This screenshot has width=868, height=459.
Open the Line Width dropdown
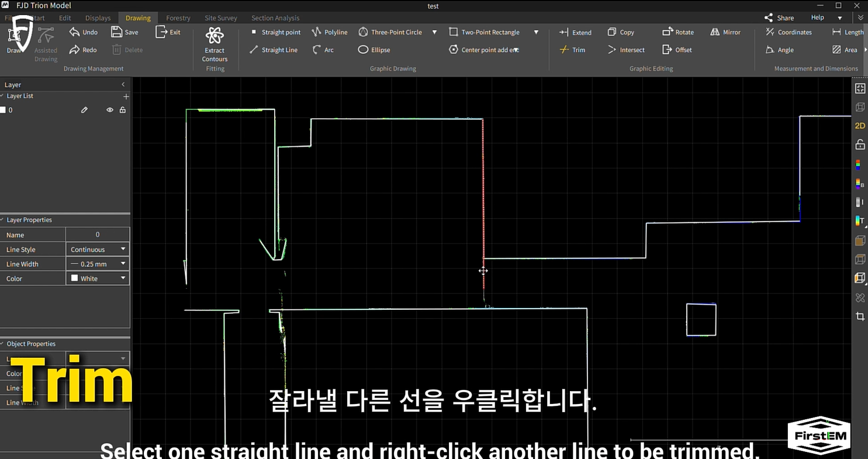pos(98,264)
